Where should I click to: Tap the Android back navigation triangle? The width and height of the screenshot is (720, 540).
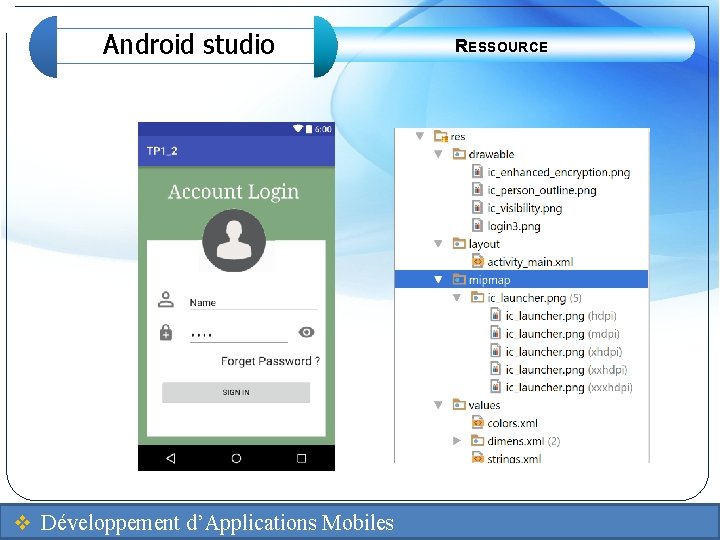point(171,458)
